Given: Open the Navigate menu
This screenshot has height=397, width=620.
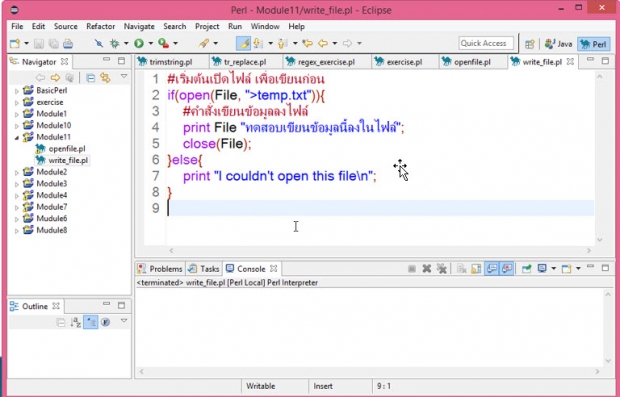Looking at the screenshot, I should (x=139, y=26).
